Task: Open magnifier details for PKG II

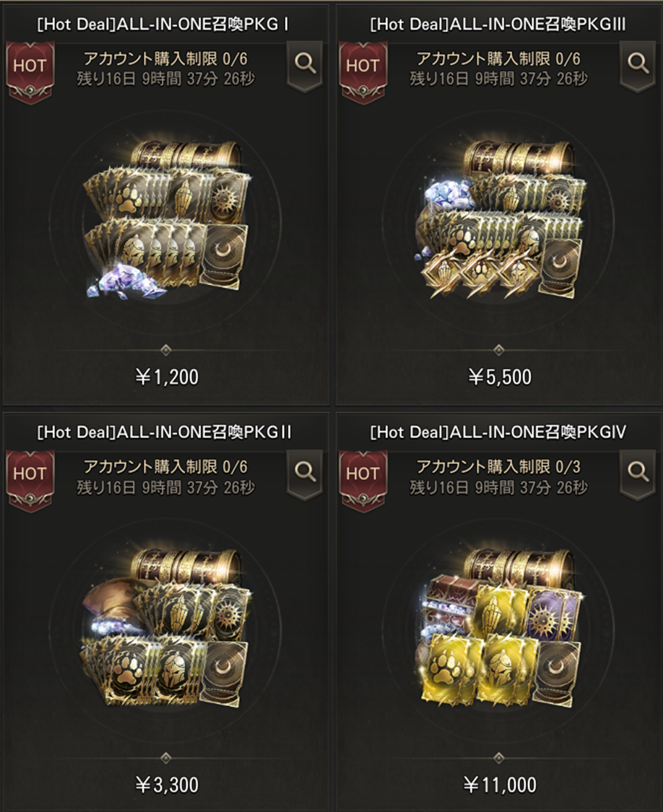Action: 305,473
